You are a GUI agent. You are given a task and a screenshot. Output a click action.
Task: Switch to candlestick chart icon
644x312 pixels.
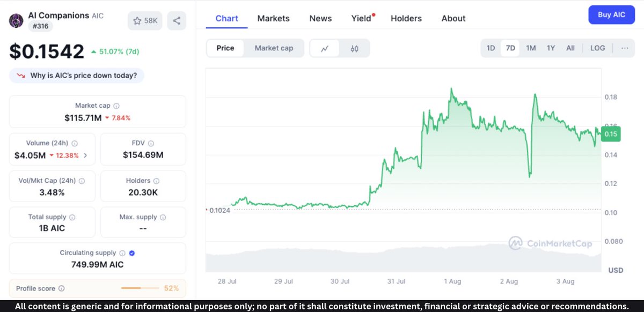pyautogui.click(x=354, y=48)
